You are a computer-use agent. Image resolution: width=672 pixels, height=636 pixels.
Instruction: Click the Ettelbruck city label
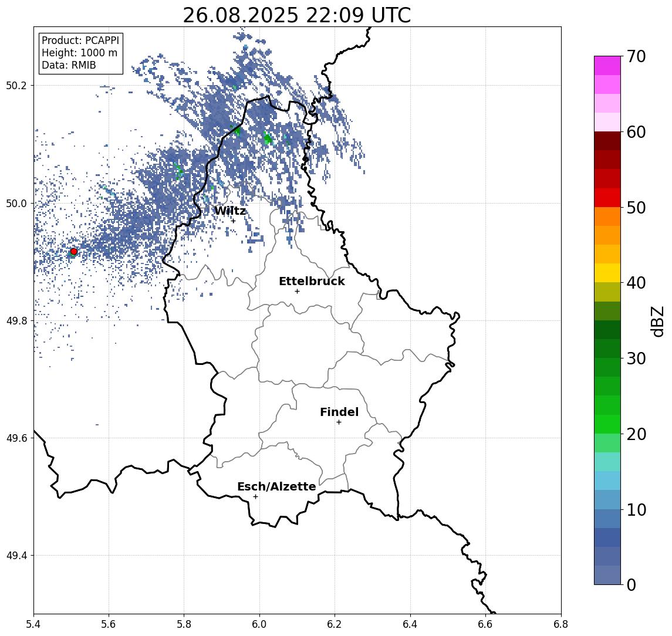pos(312,281)
